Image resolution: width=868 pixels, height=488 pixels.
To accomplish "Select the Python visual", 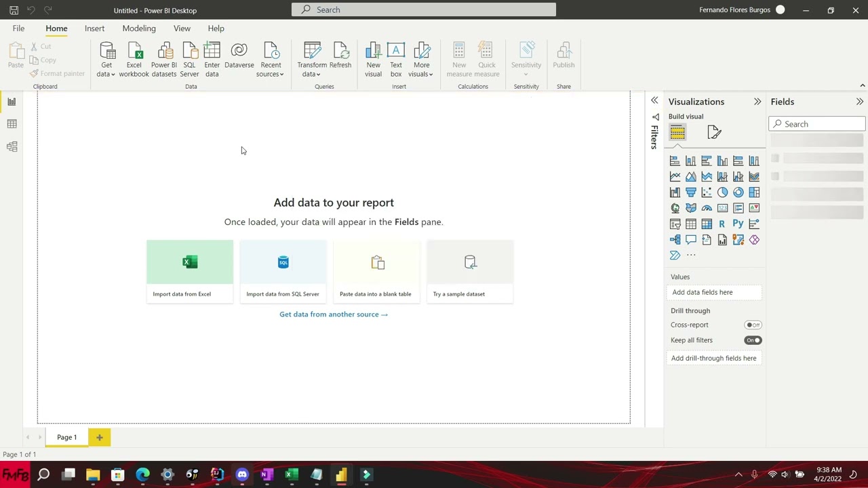I will (x=738, y=224).
